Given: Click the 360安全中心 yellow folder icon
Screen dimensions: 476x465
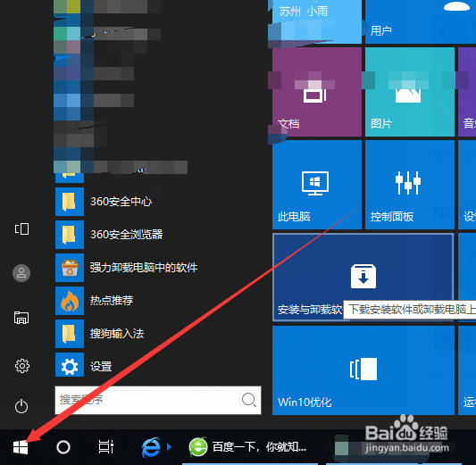Looking at the screenshot, I should point(70,202).
